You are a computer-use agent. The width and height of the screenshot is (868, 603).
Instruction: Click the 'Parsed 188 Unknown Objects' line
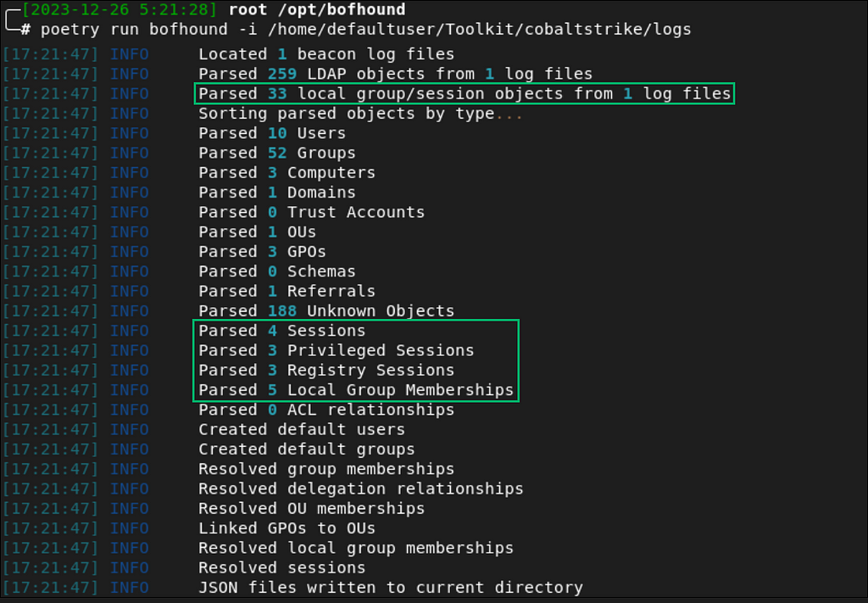(x=326, y=311)
